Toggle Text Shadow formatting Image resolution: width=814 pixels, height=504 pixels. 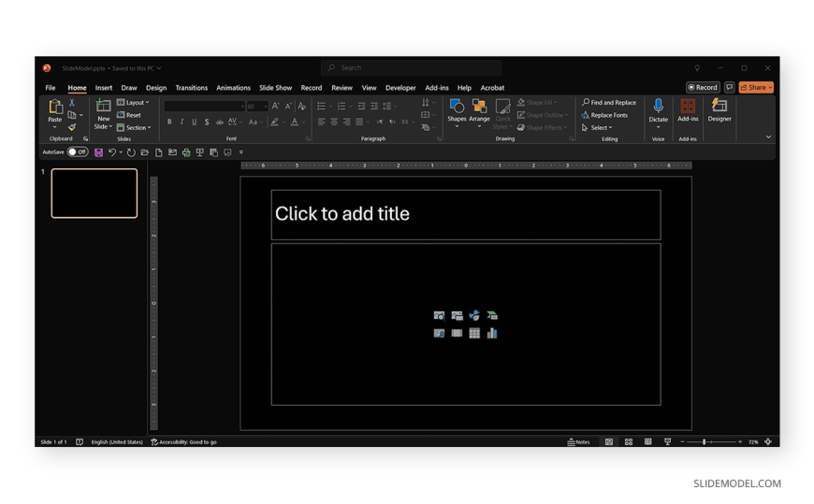click(207, 122)
